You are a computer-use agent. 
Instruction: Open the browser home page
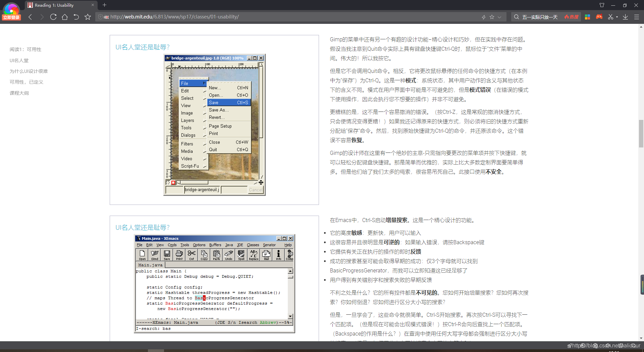coord(65,17)
